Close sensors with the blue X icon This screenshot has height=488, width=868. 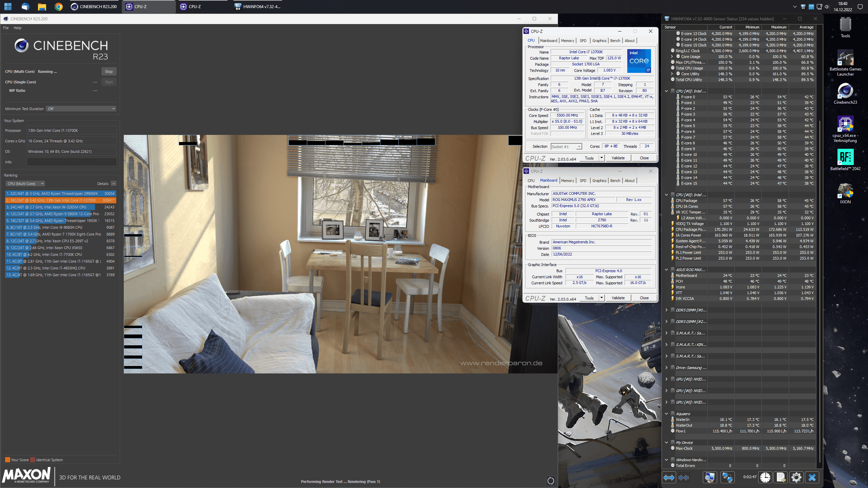pos(812,477)
